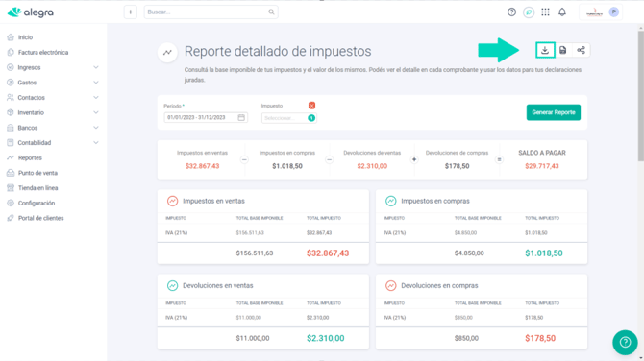The image size is (644, 361).
Task: Click the help question mark in header
Action: (511, 12)
